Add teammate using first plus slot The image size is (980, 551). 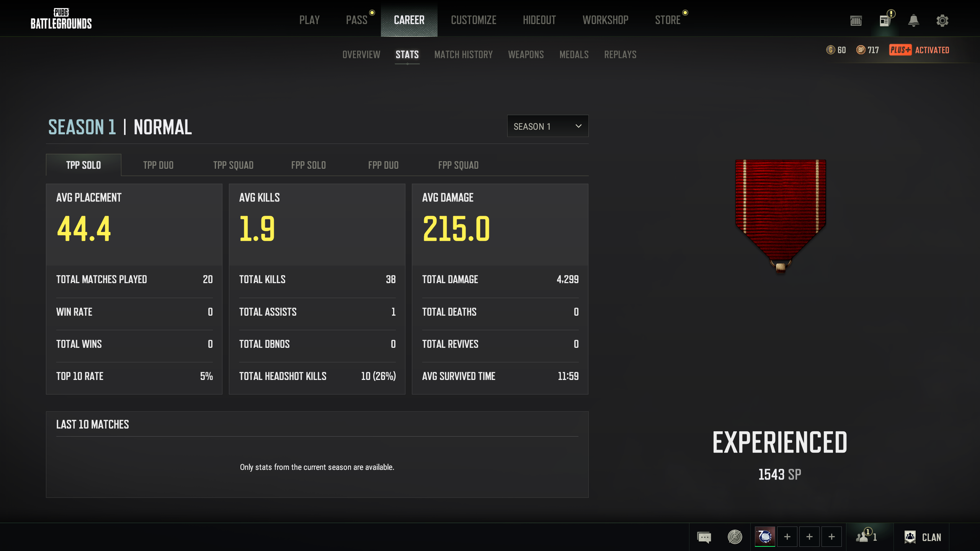click(787, 537)
